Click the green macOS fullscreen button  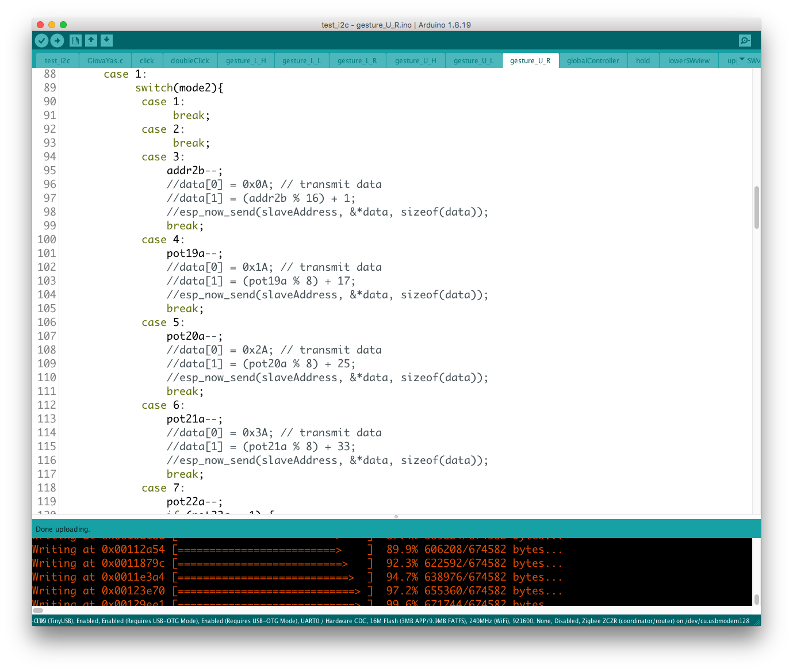(63, 25)
